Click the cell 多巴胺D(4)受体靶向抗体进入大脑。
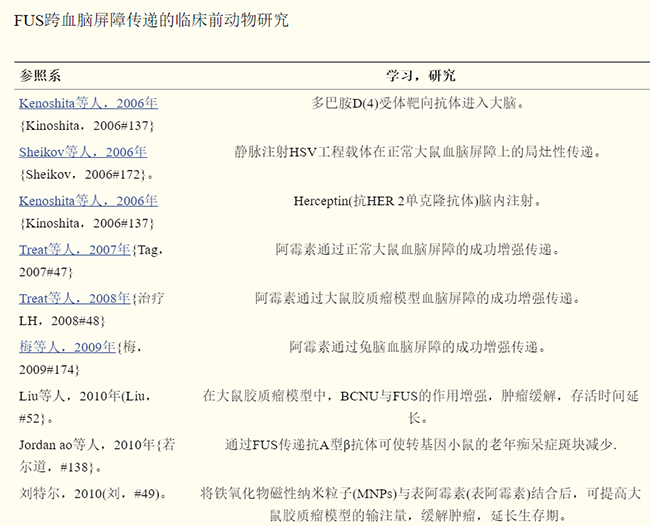 click(418, 103)
